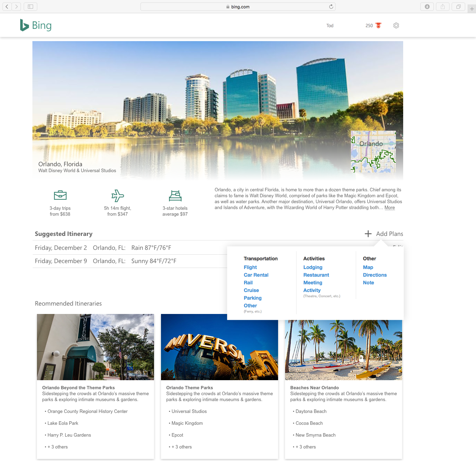
Task: Select Rail option
Action: [x=248, y=283]
